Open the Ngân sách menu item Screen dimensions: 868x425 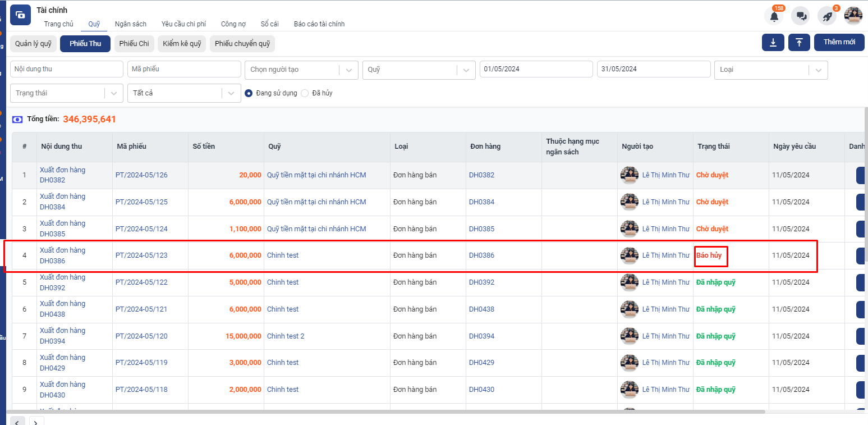(x=131, y=24)
